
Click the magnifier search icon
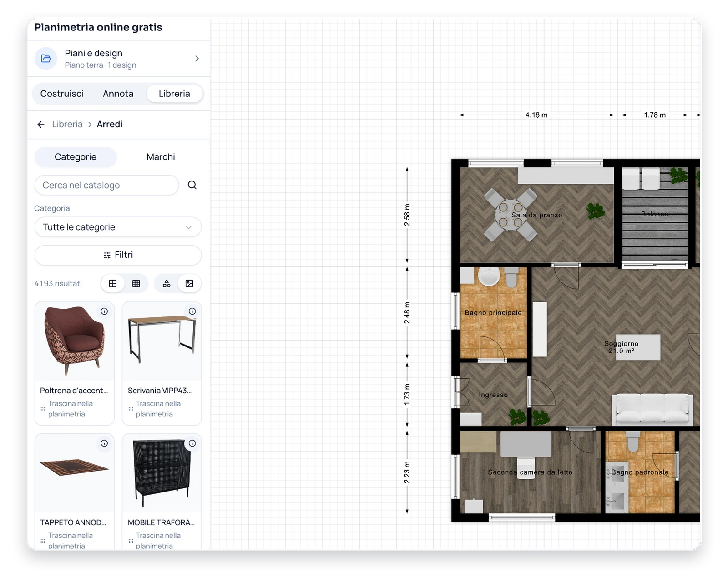tap(192, 185)
